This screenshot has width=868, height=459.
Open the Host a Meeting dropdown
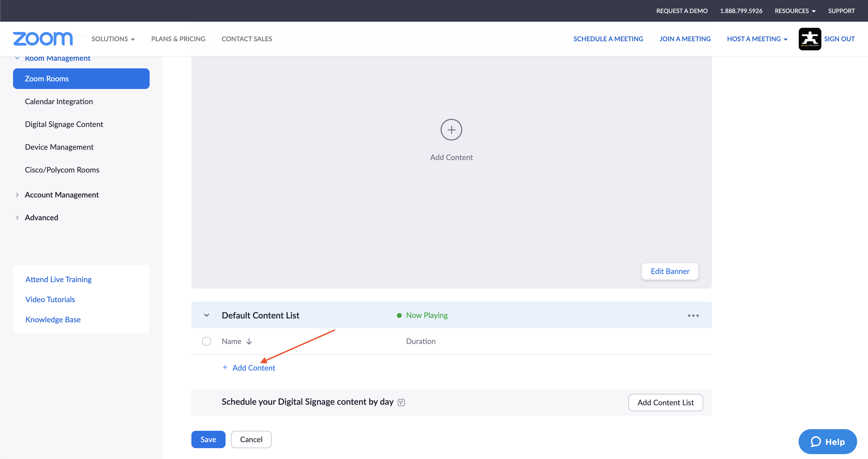[x=757, y=39]
